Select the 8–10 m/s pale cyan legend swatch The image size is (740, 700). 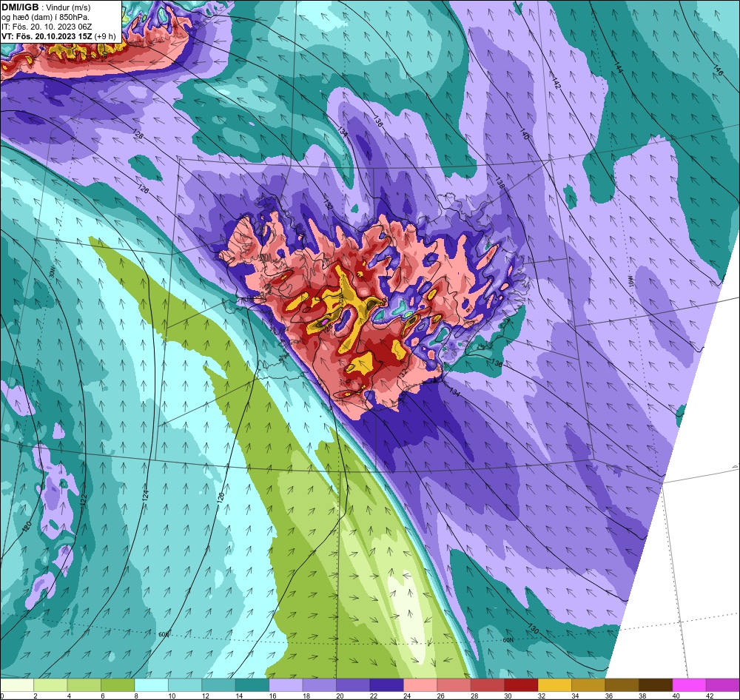click(151, 685)
